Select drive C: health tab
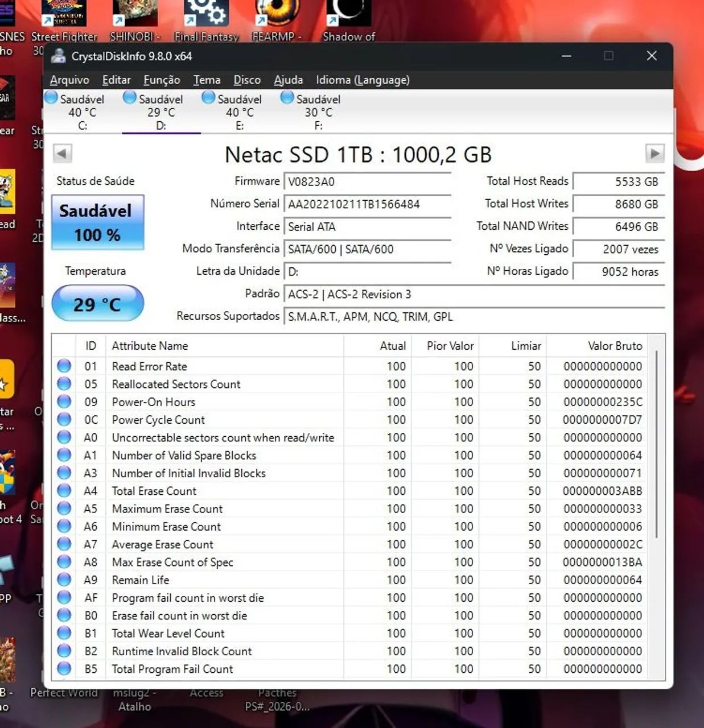Viewport: 704px width, 728px height. [x=82, y=111]
